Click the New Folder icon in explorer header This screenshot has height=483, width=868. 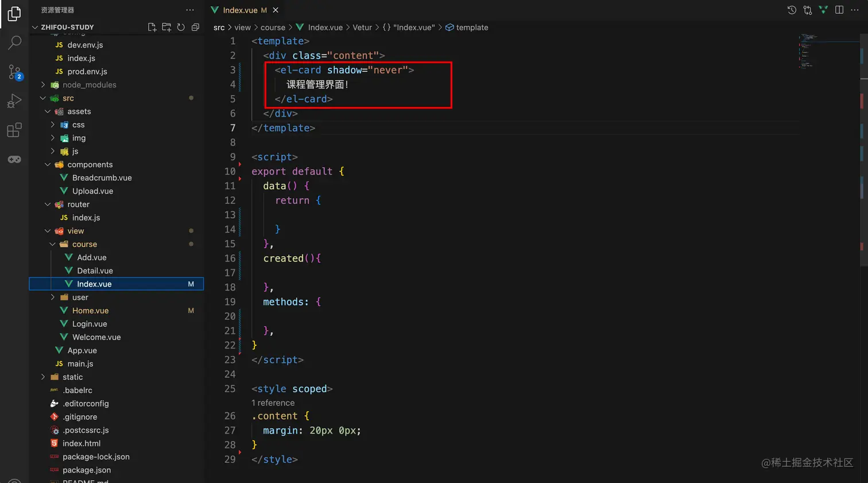point(166,27)
